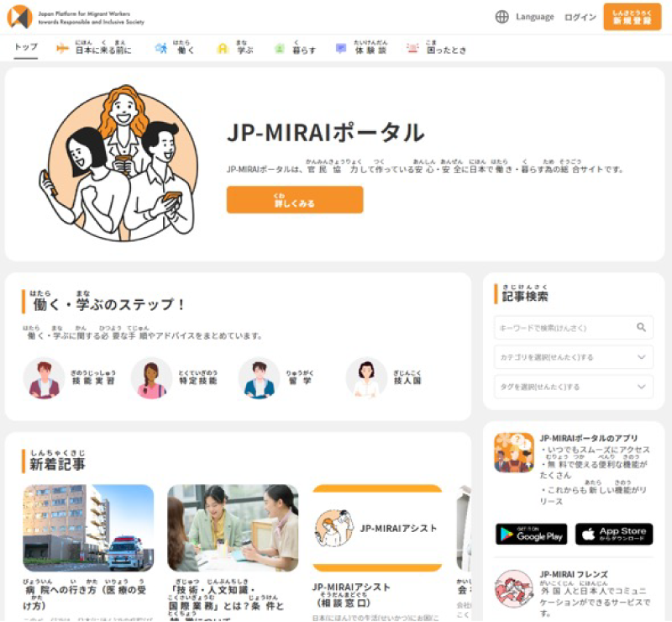Expand the カテゴリを選択する dropdown
Screen dimensions: 672x622
(x=574, y=357)
